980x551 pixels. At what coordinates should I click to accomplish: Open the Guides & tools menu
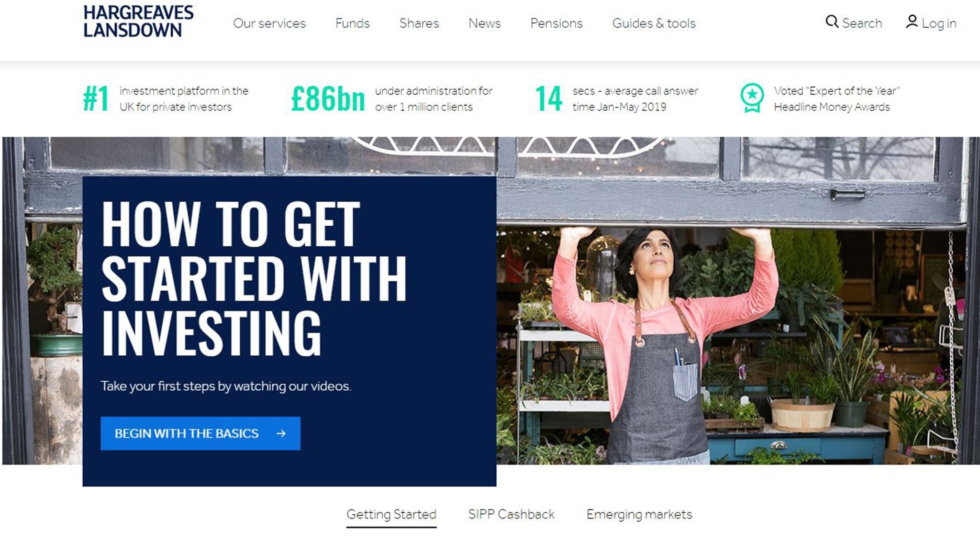click(654, 23)
